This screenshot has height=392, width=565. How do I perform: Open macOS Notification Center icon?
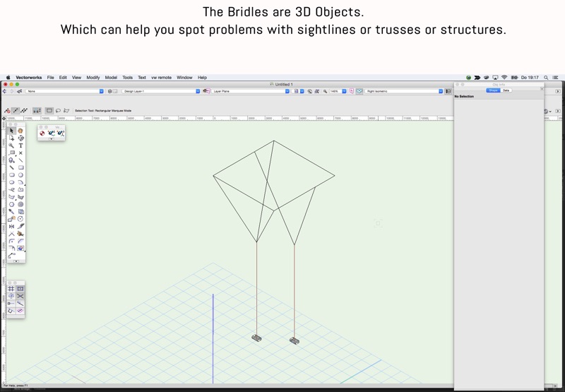[x=555, y=78]
